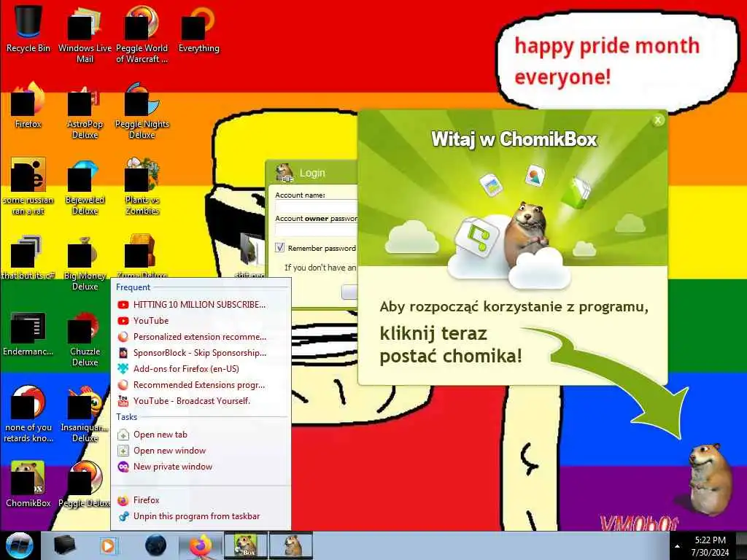
Task: Open Windows Live Mail desktop shortcut
Action: coord(85,34)
